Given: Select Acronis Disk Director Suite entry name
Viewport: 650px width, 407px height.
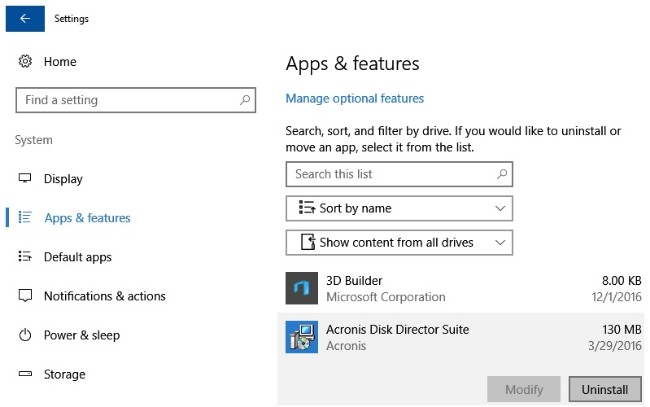Looking at the screenshot, I should [398, 329].
